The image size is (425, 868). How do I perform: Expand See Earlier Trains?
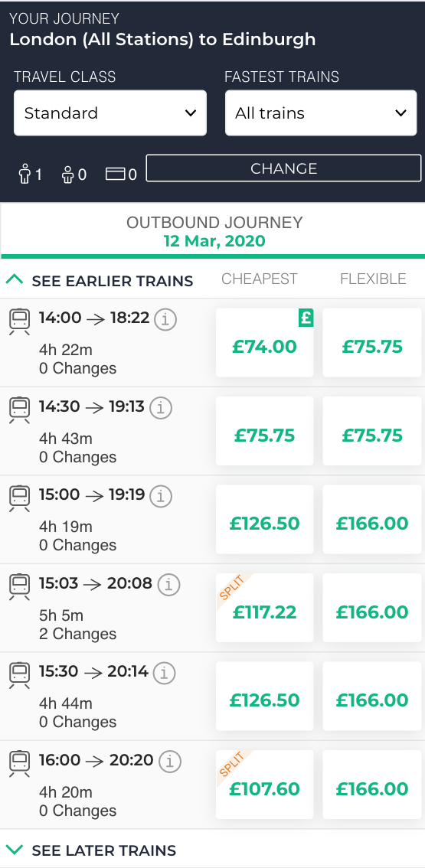point(100,281)
